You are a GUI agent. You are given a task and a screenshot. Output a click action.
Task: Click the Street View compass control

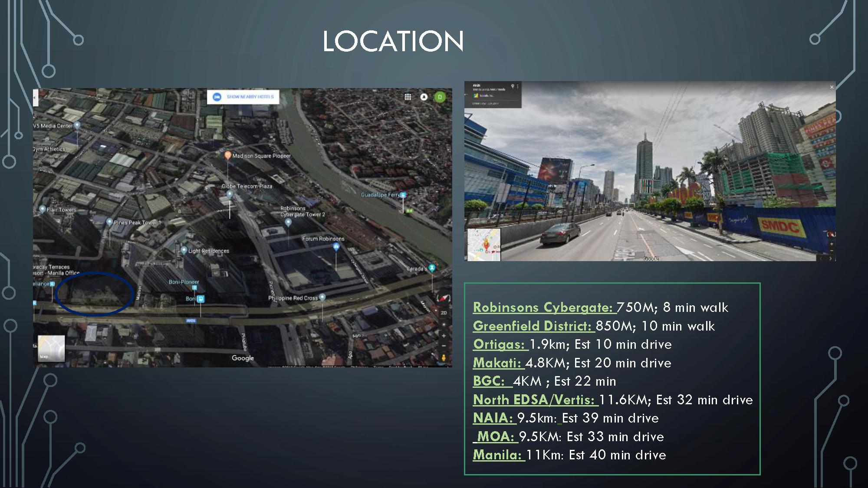tap(831, 234)
